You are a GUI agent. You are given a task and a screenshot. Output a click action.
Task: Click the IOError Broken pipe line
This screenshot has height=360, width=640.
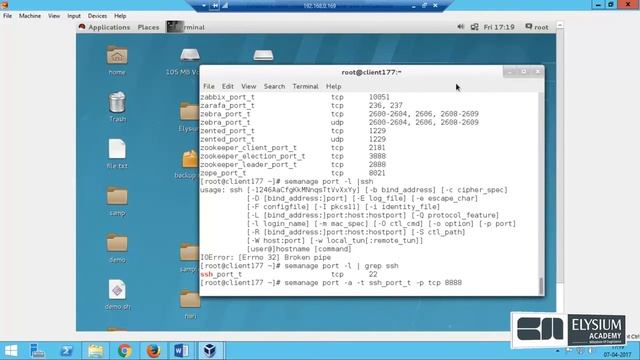click(x=265, y=258)
